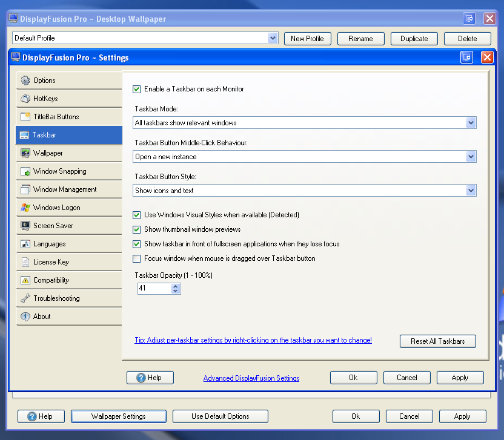Click the Troubleshooting wrench icon

[x=25, y=298]
